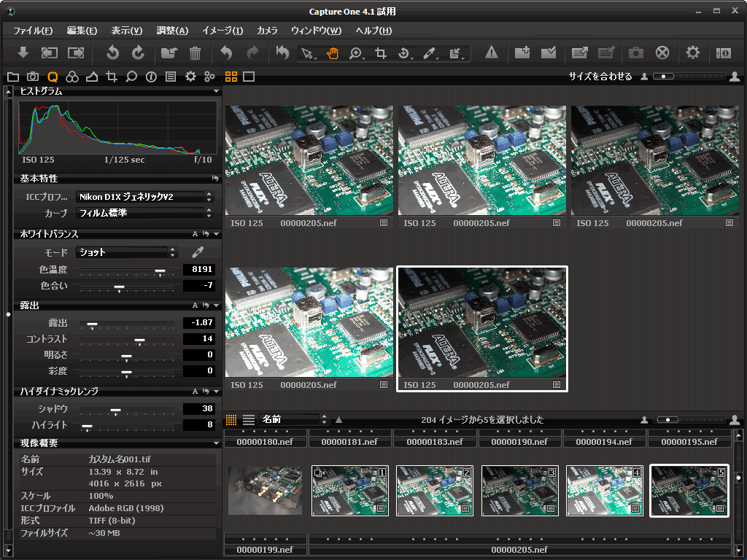Open the 露出 panel menu arrow
This screenshot has width=747, height=560.
[216, 306]
